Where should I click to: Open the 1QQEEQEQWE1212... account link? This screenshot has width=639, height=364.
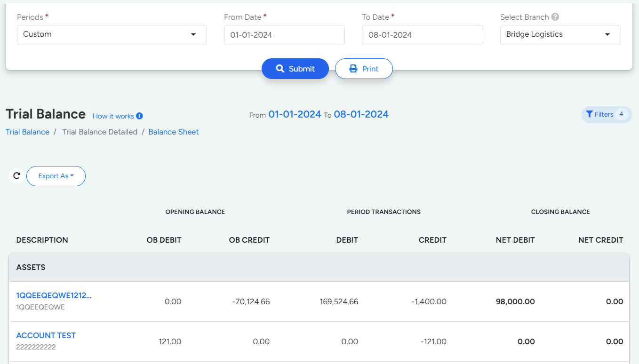point(54,295)
